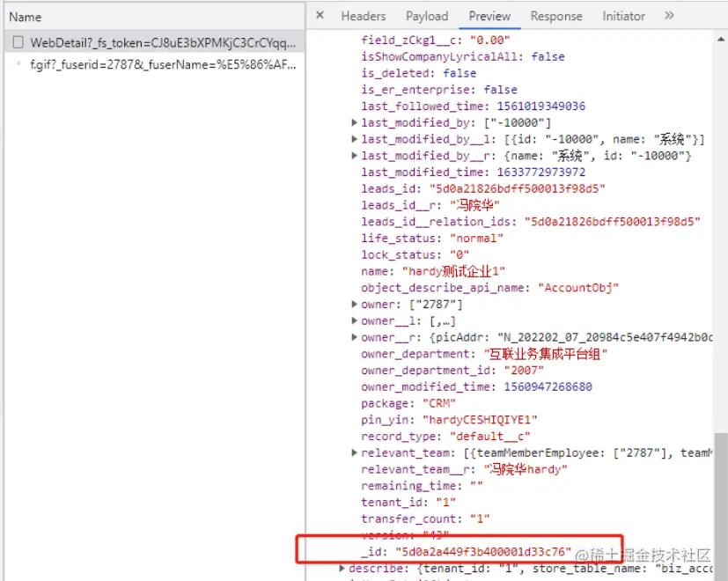728x581 pixels.
Task: Click the field_zCkg1__c value "0.00"
Action: pyautogui.click(x=489, y=40)
